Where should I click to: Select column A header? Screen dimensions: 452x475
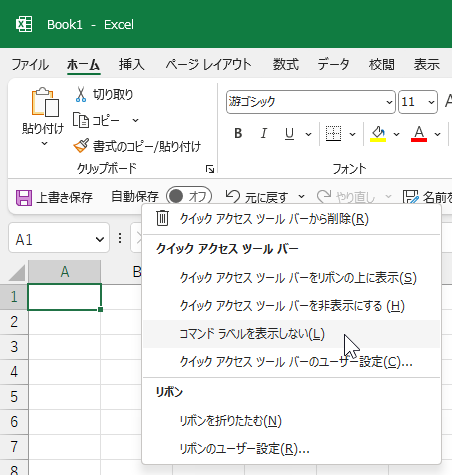coord(64,272)
